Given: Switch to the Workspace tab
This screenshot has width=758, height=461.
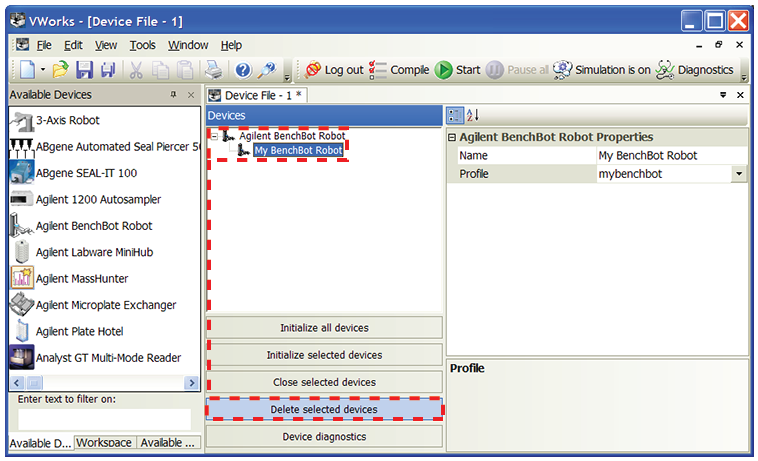Looking at the screenshot, I should [104, 442].
